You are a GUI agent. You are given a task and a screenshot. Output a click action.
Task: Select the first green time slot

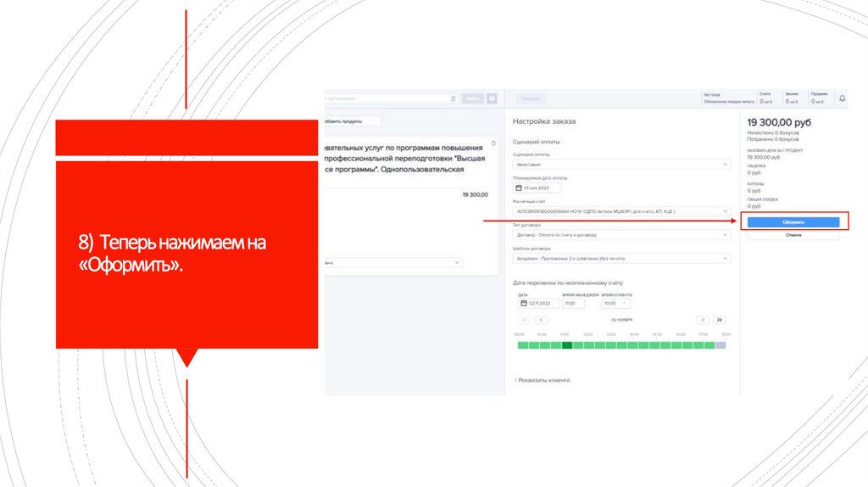click(x=522, y=345)
